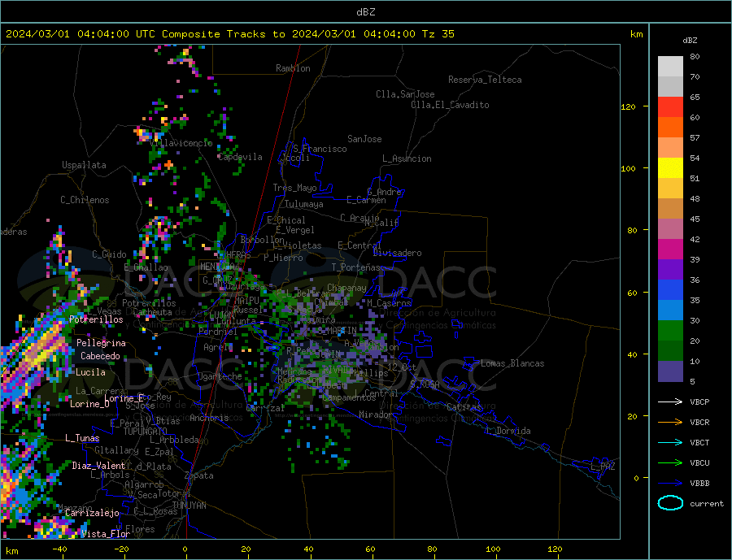Select the 65 dBZ red color swatch

click(x=670, y=106)
